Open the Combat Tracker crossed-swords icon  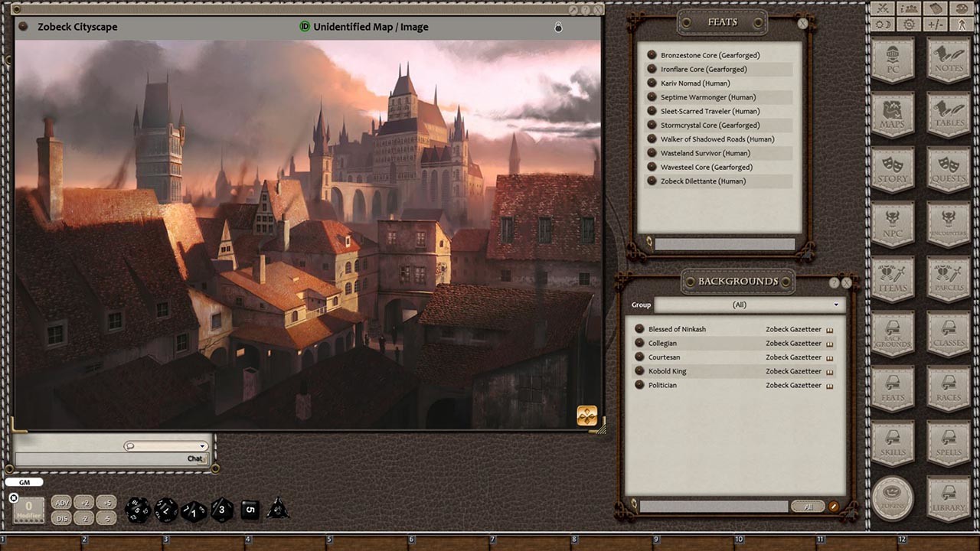[x=883, y=8]
